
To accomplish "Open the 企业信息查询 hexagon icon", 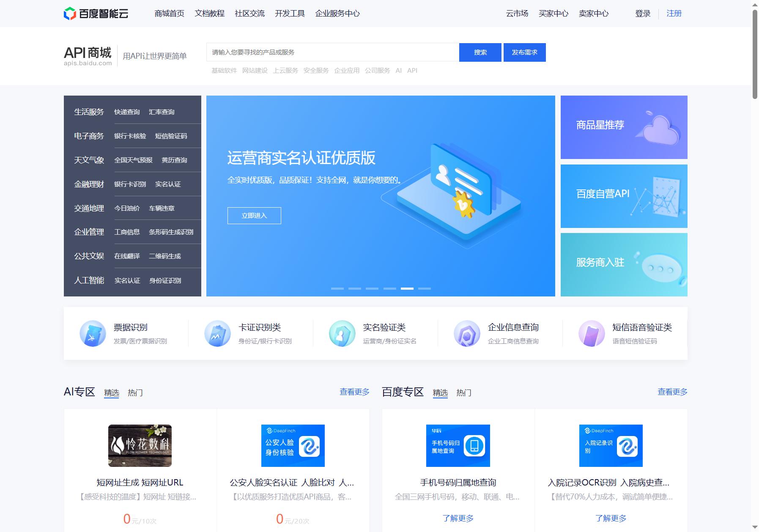I will 467,334.
